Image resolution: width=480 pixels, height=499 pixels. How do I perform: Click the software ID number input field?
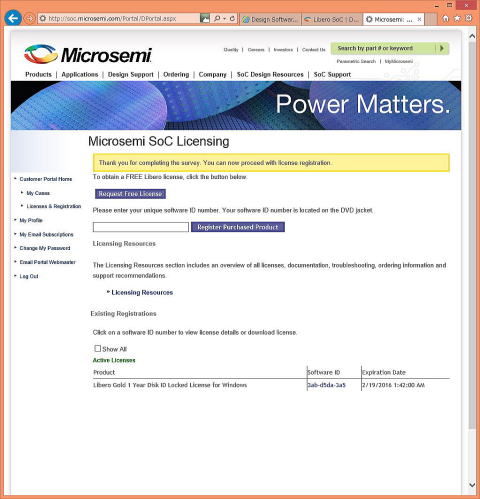141,227
